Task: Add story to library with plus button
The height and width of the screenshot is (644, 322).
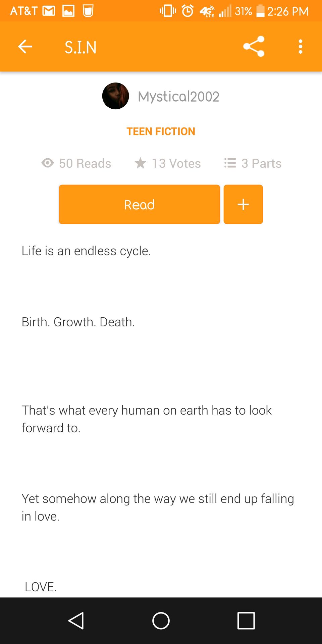Action: click(243, 204)
